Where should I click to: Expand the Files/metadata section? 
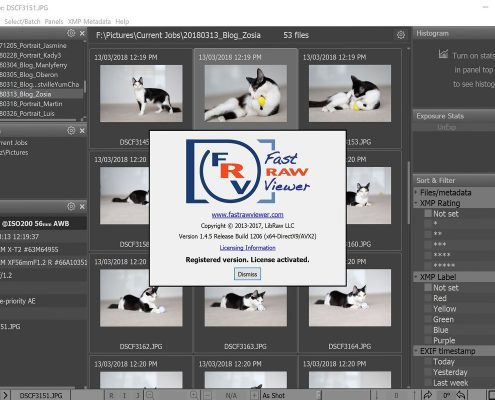click(x=416, y=192)
